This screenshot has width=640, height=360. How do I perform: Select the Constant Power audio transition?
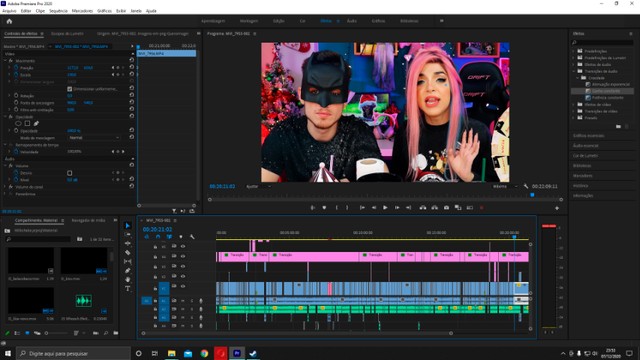pos(607,98)
